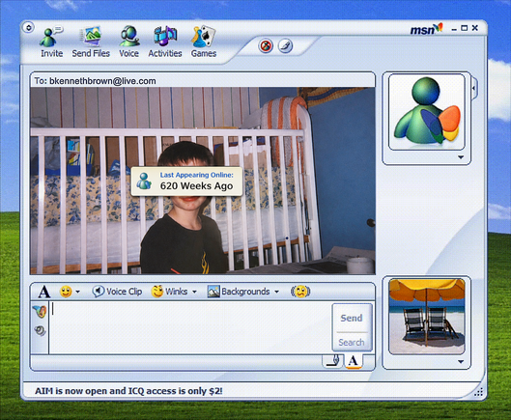The height and width of the screenshot is (420, 511).
Task: Expand the contact display picture dropdown arrow
Action: pyautogui.click(x=461, y=157)
